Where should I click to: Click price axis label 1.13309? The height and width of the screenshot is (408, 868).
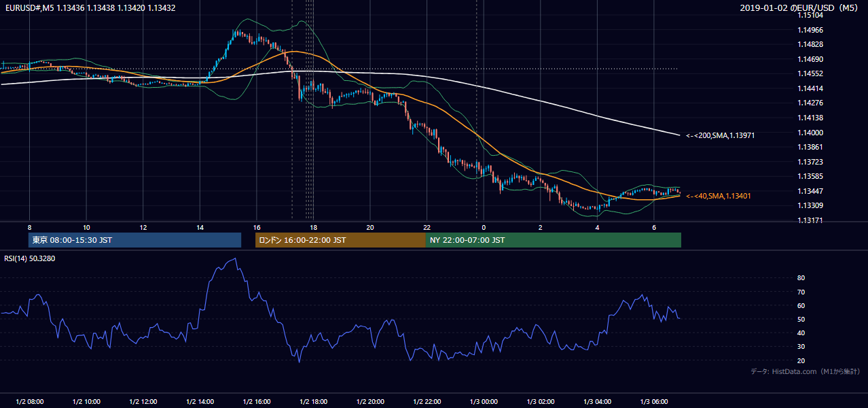click(x=810, y=206)
